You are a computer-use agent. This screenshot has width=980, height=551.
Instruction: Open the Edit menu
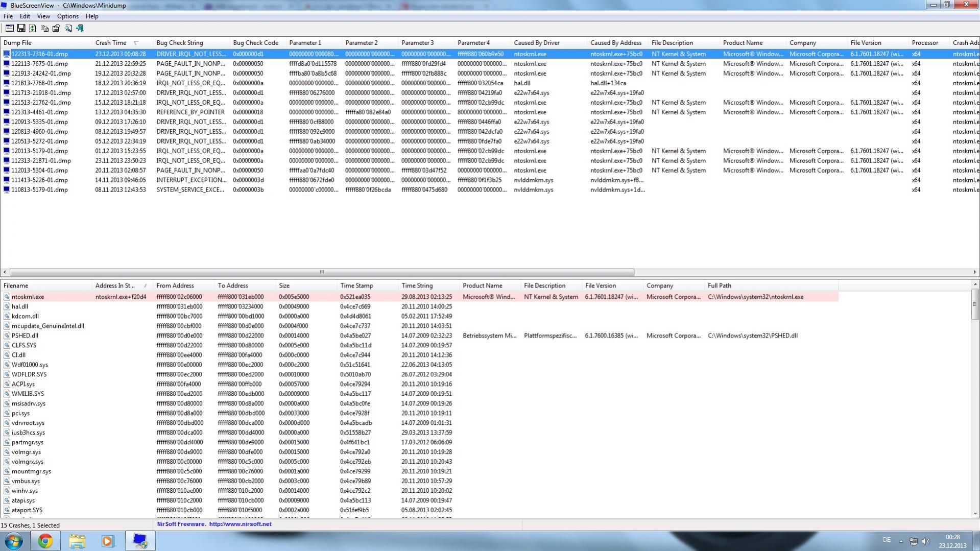[x=25, y=16]
